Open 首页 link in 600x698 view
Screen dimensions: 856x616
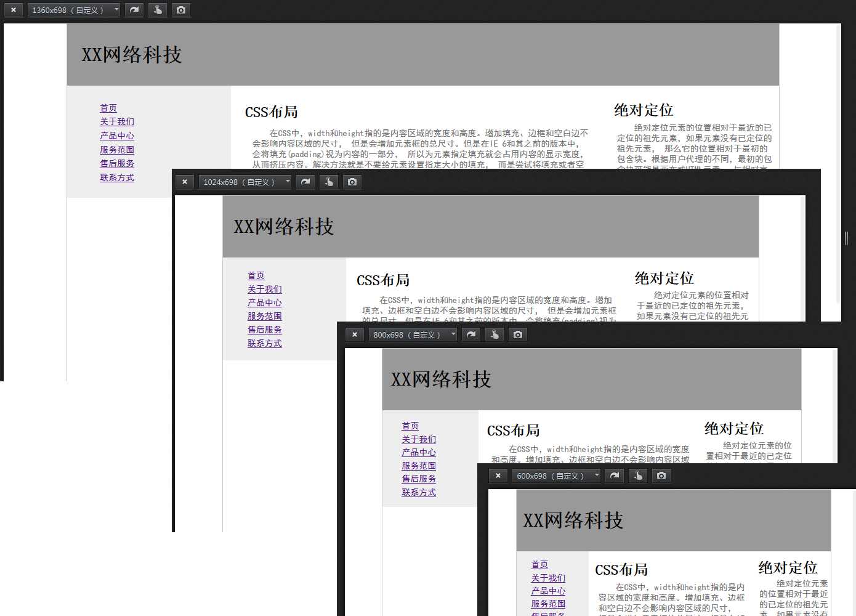point(539,564)
